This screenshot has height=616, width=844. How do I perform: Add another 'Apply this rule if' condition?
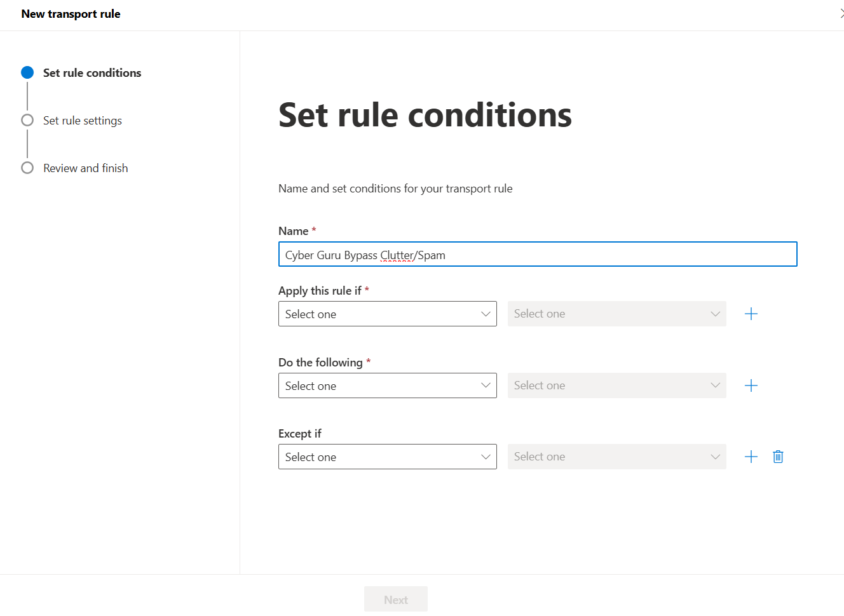click(x=751, y=314)
